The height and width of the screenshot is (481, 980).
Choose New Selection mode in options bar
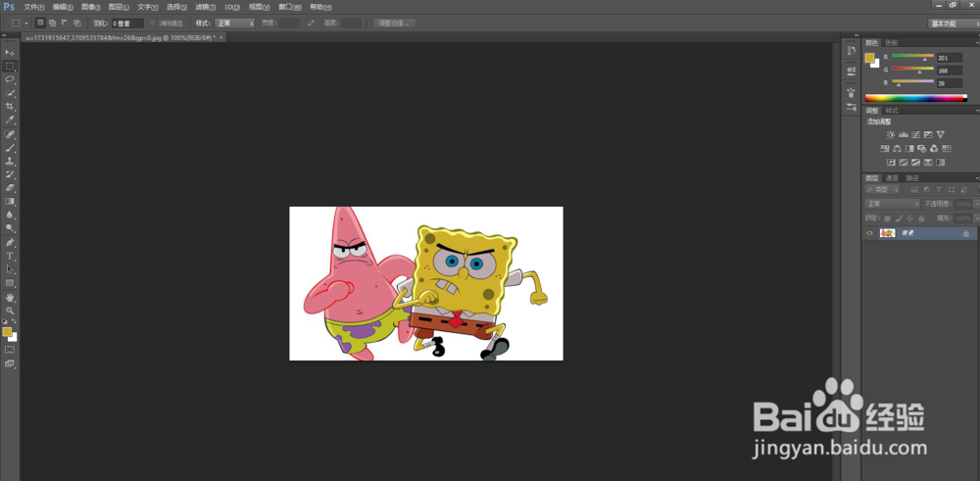[40, 24]
